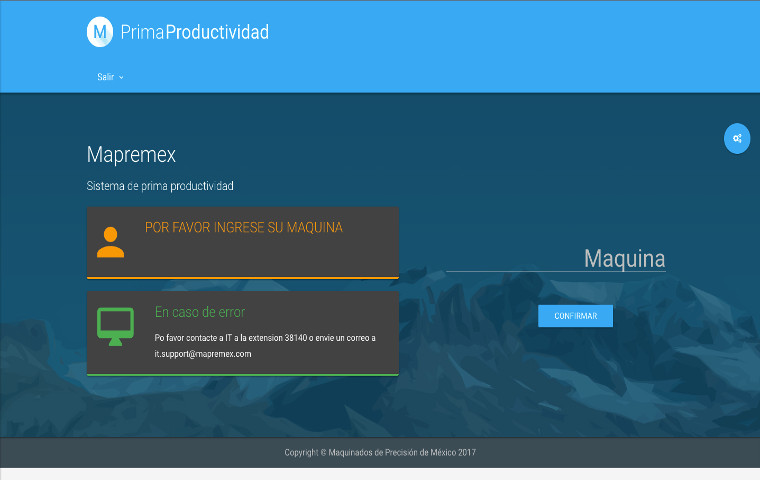Expand the chevron next to Salir

click(121, 77)
